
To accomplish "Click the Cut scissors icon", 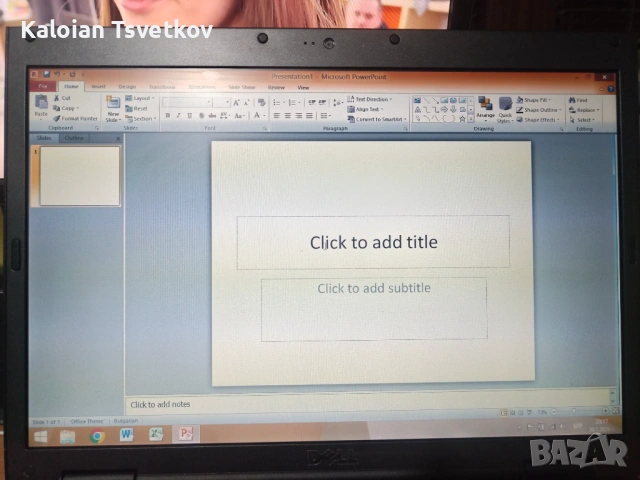I will (x=63, y=99).
